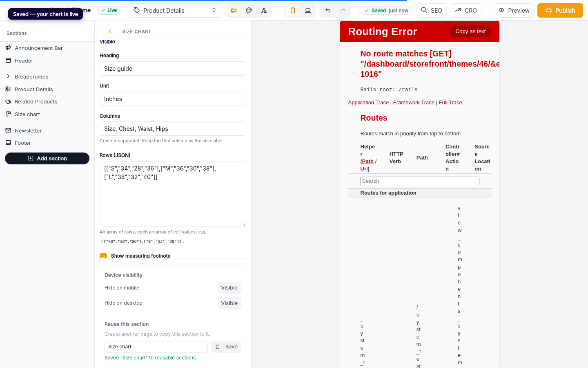Edit the Rows JSON textarea
This screenshot has height=368, width=588.
click(173, 194)
